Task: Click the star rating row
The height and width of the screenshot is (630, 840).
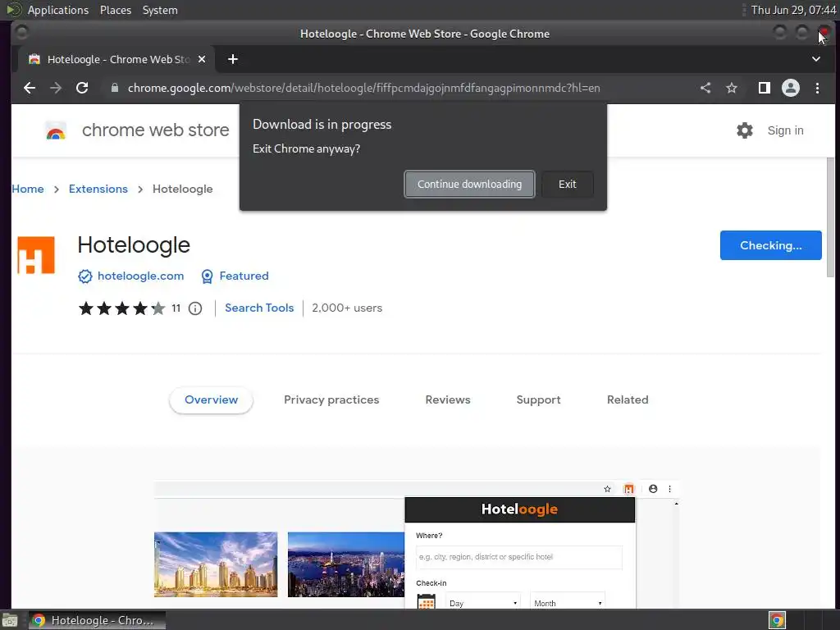Action: [122, 308]
